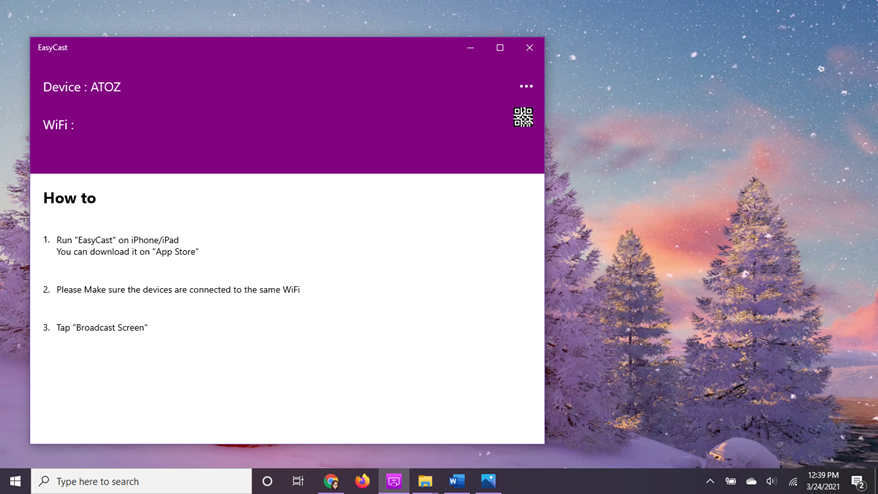Open the Action Center notifications icon
878x494 pixels.
(858, 481)
